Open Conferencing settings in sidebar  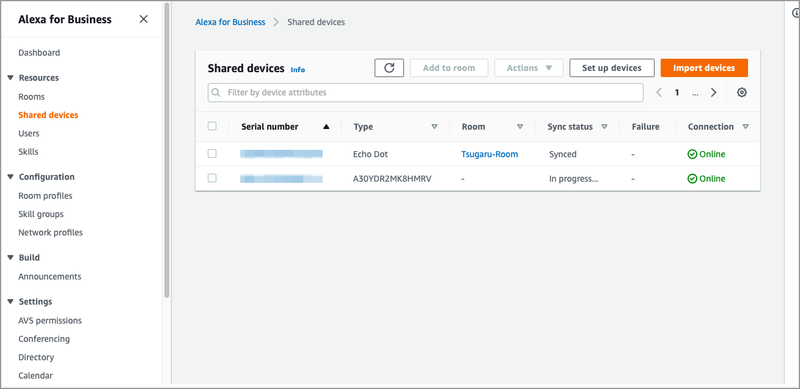pos(44,339)
